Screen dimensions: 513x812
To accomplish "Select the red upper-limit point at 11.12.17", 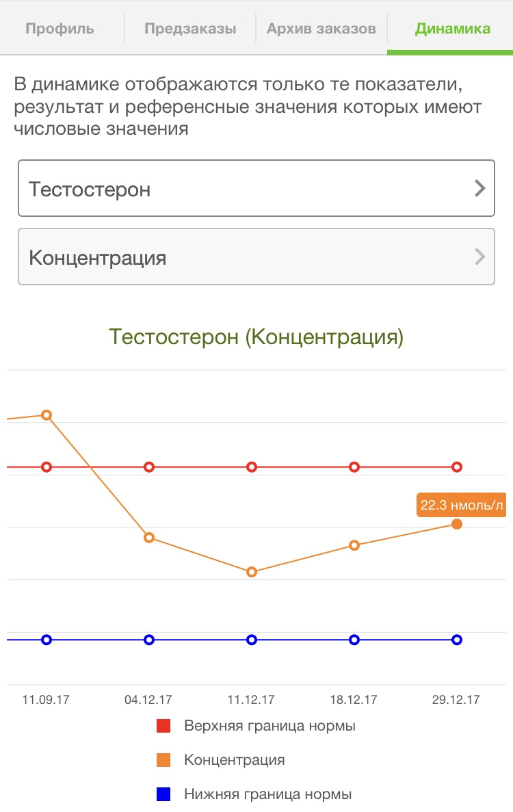I will coord(252,467).
